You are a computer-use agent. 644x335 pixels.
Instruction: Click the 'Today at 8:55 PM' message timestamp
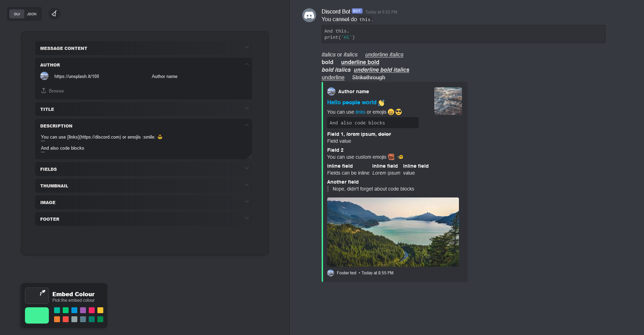tap(381, 12)
